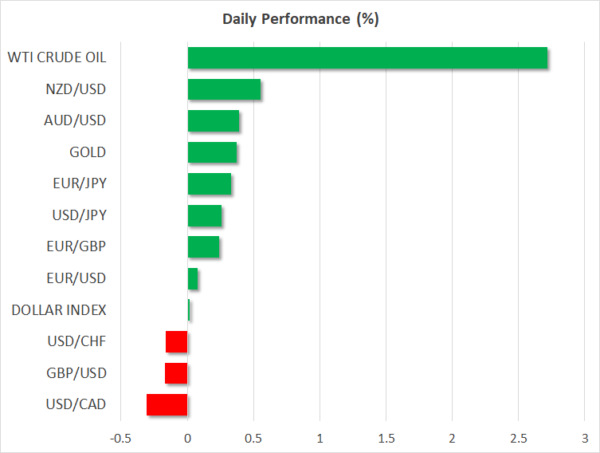Click the DOLLAR INDEX axis label
Screen dimensions: 600x453
(x=58, y=310)
